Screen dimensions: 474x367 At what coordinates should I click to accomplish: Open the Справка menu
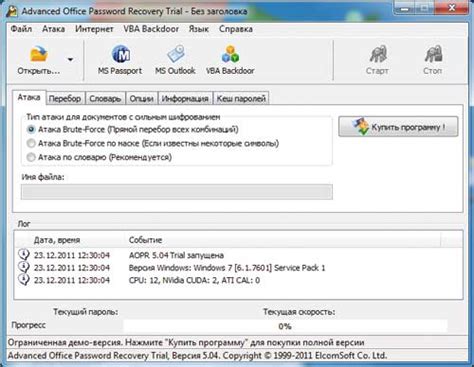(x=236, y=29)
